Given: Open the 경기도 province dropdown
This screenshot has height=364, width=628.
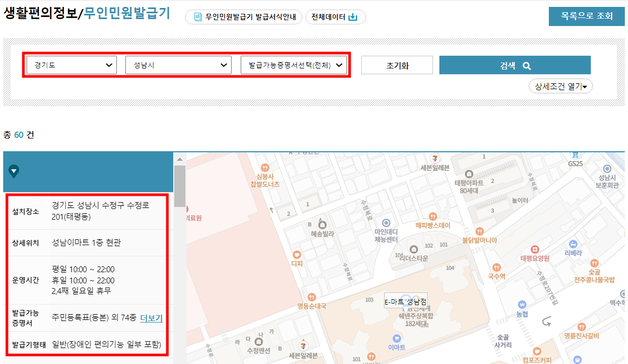Looking at the screenshot, I should (x=71, y=65).
